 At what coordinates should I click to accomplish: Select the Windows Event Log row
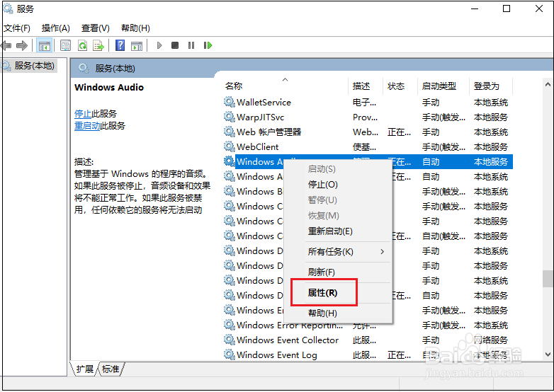click(368, 354)
